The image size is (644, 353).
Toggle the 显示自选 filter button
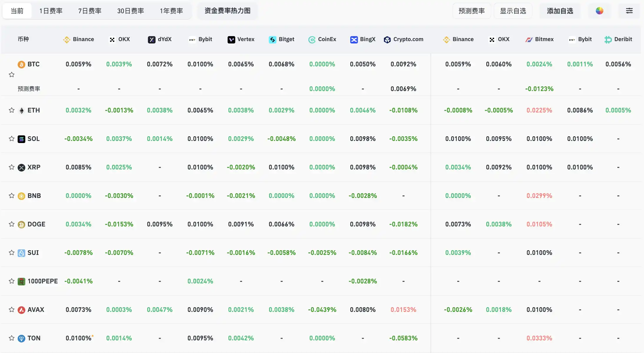tap(513, 11)
